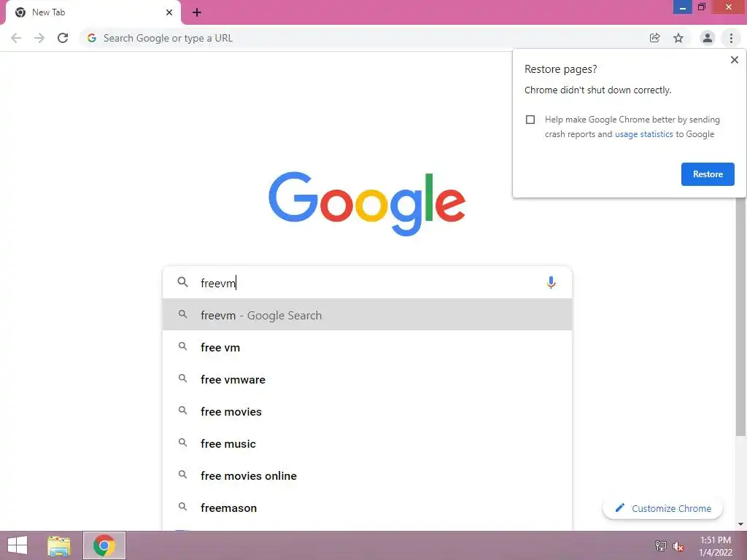Screen dimensions: 747x560
Task: Bookmark this tab with star icon
Action: pos(678,38)
